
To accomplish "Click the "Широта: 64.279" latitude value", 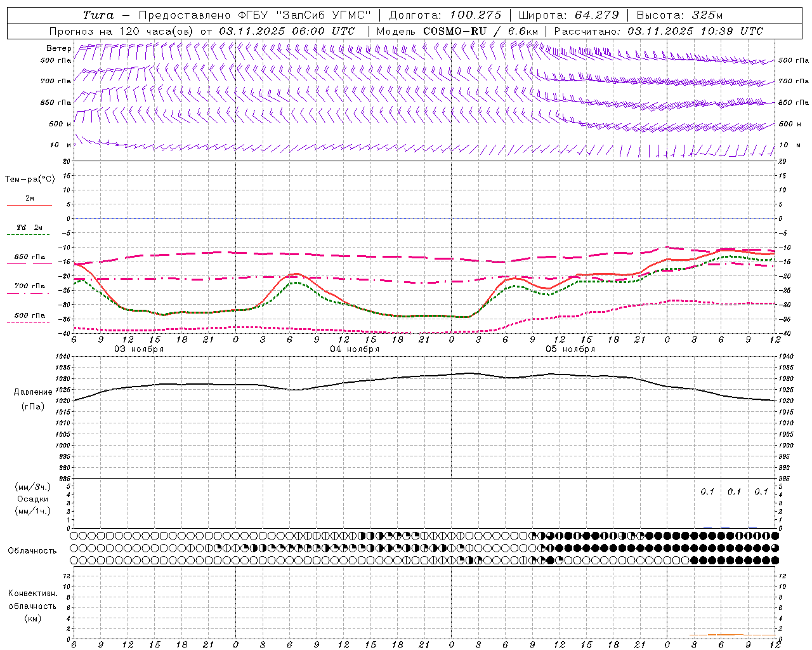I will (568, 15).
